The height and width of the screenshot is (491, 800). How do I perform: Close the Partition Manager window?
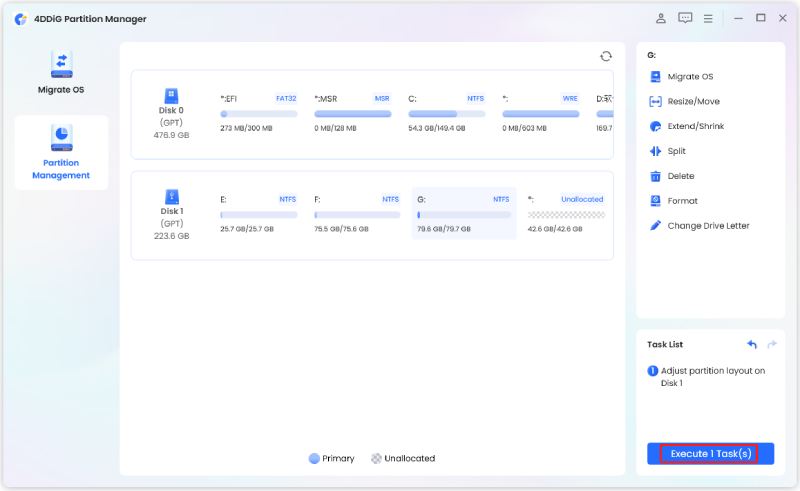[783, 18]
